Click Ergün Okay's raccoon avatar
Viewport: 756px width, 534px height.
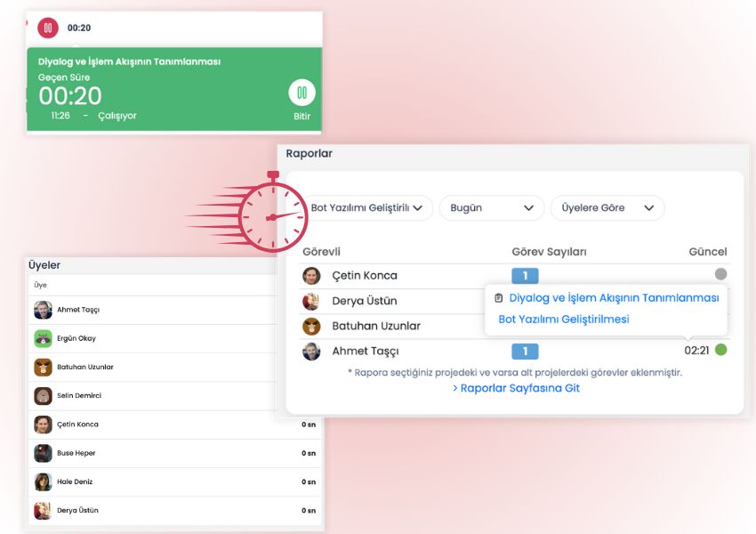43,338
